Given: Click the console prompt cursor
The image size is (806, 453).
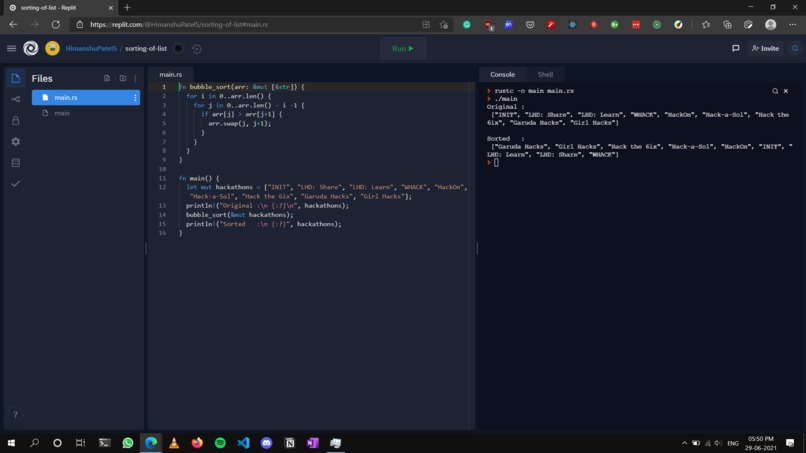Looking at the screenshot, I should 496,162.
